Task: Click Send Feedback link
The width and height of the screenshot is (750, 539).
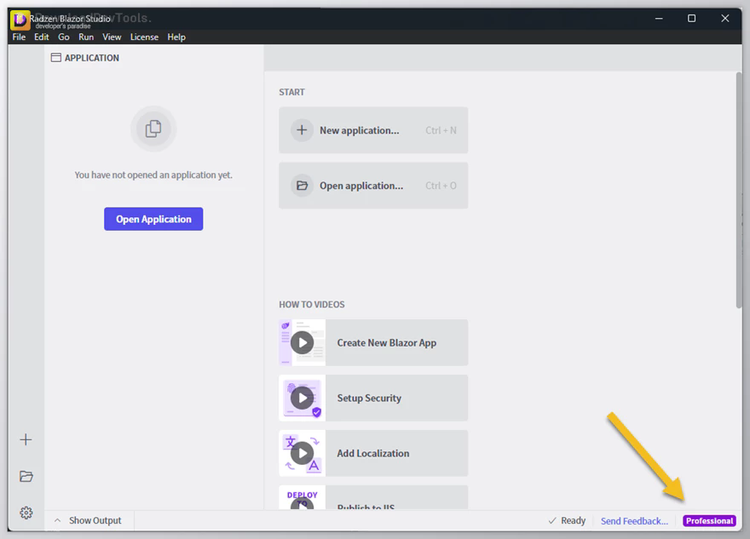Action: coord(634,521)
